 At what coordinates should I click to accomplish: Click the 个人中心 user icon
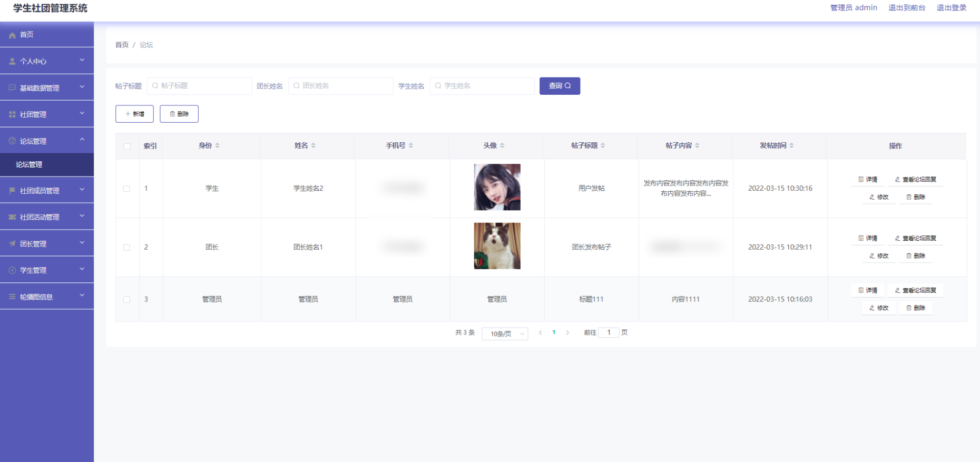click(12, 62)
